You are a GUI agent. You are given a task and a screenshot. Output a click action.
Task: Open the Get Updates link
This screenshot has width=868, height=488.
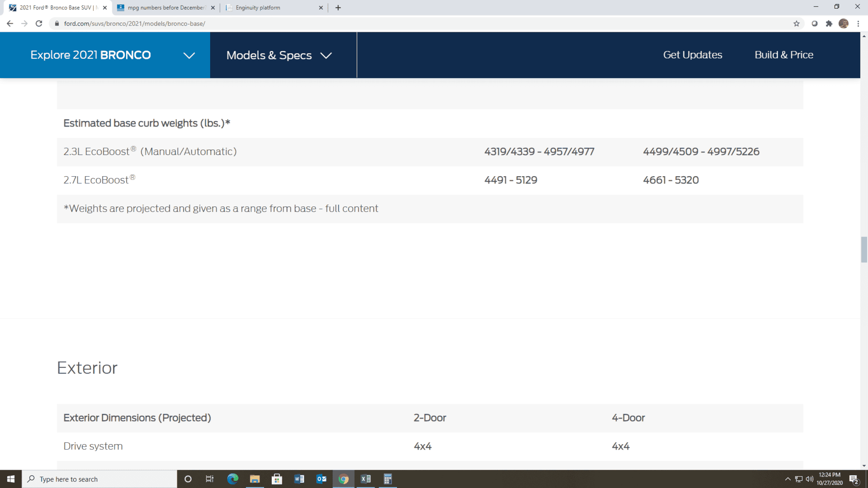click(x=693, y=55)
